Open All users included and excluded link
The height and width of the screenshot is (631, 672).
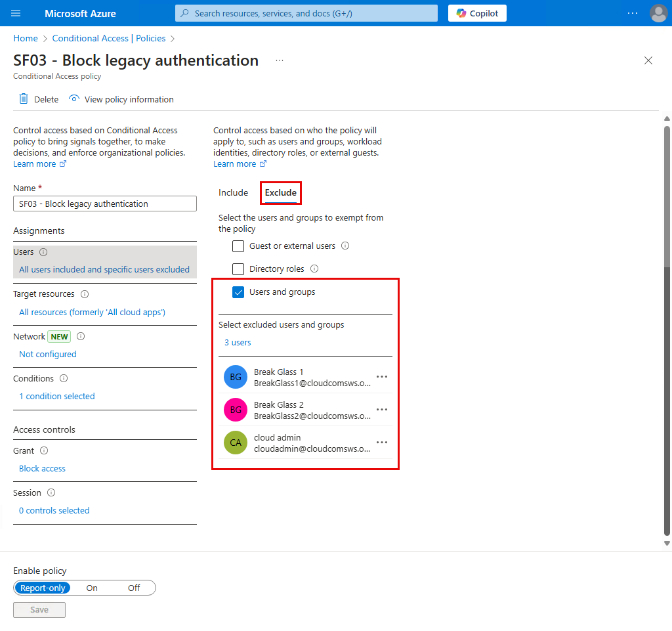tap(104, 269)
